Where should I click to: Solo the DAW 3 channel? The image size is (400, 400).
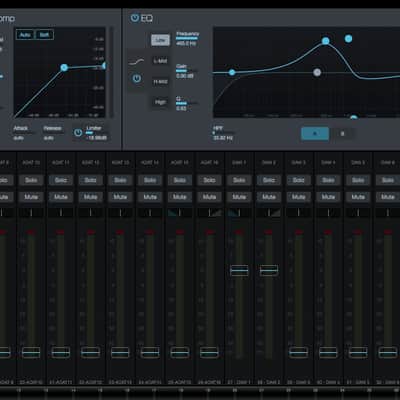(298, 180)
